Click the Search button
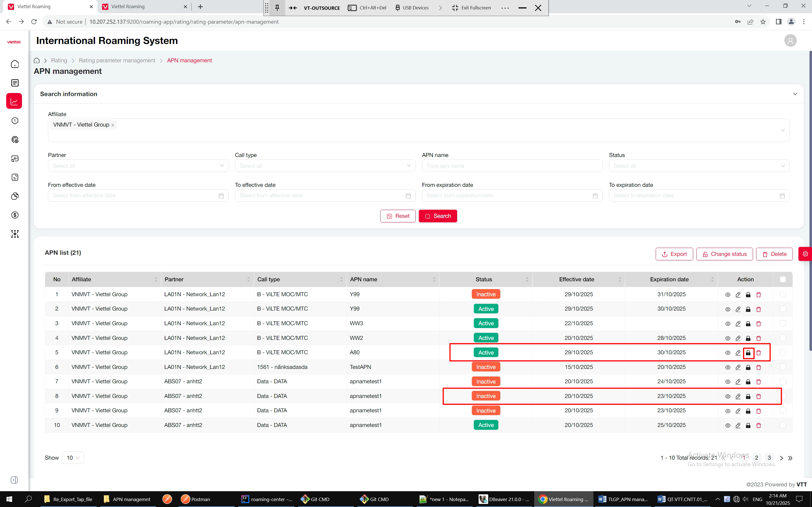 point(437,216)
